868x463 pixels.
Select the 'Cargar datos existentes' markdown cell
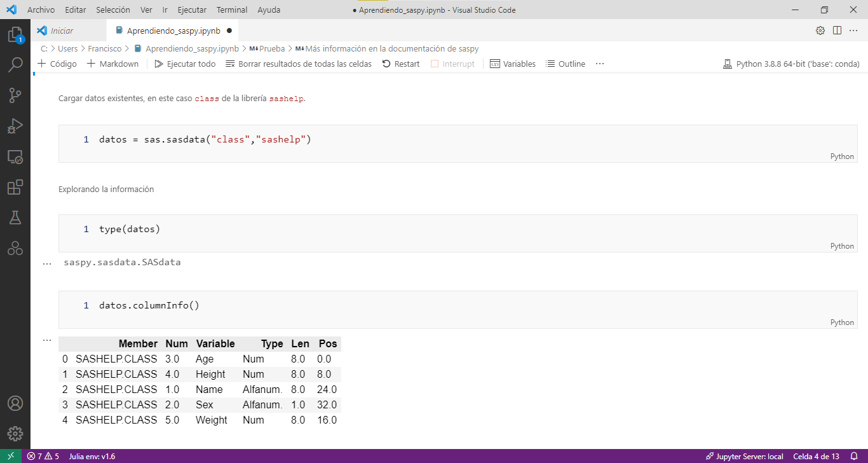182,99
